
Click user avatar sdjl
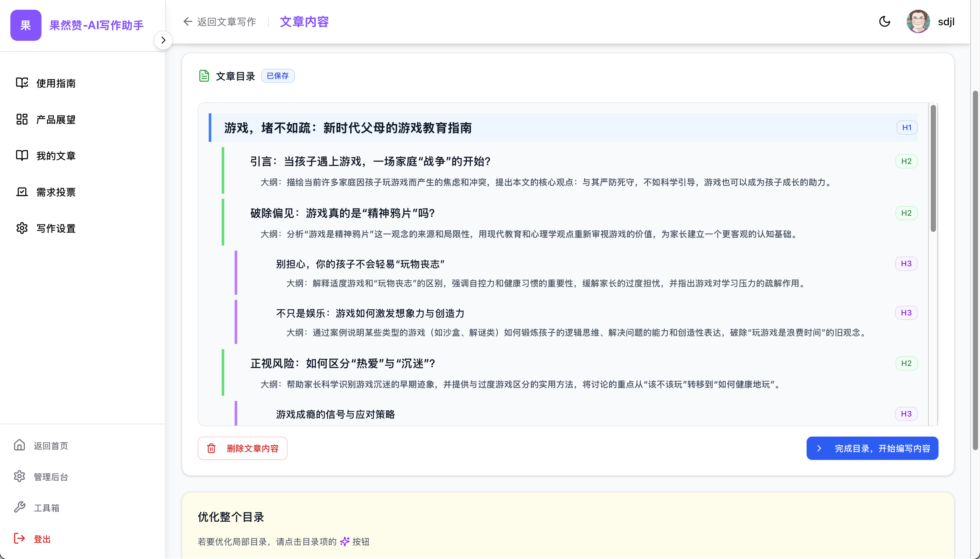(918, 21)
